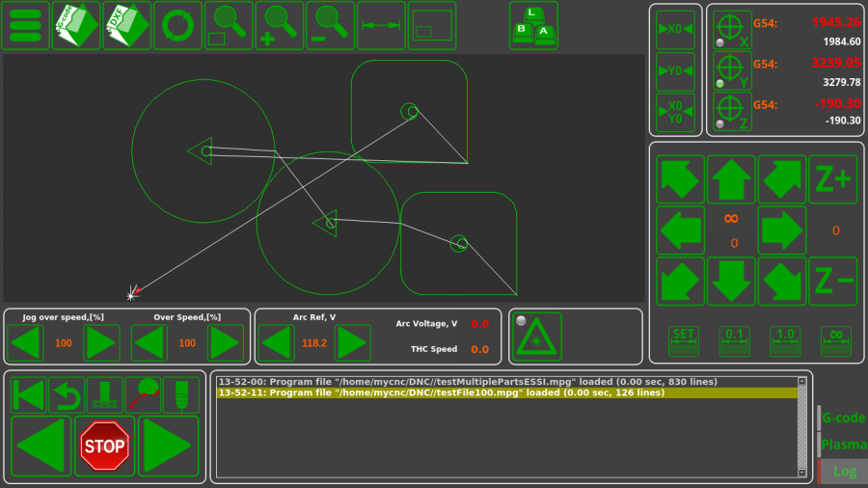The image size is (868, 488).
Task: Reload the current program with refresh icon
Action: pos(177,25)
